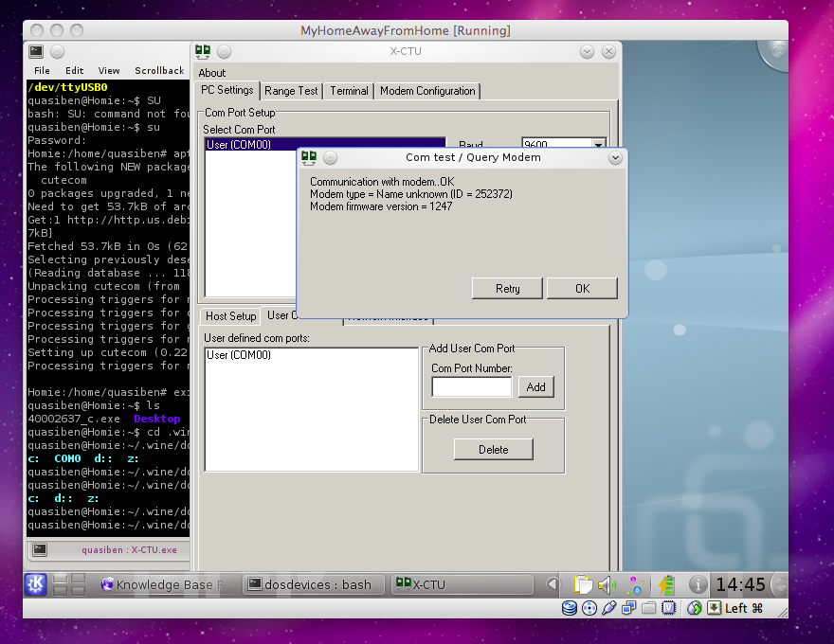Click the sticky button on Konsole title bar
The image size is (834, 644).
coord(58,51)
